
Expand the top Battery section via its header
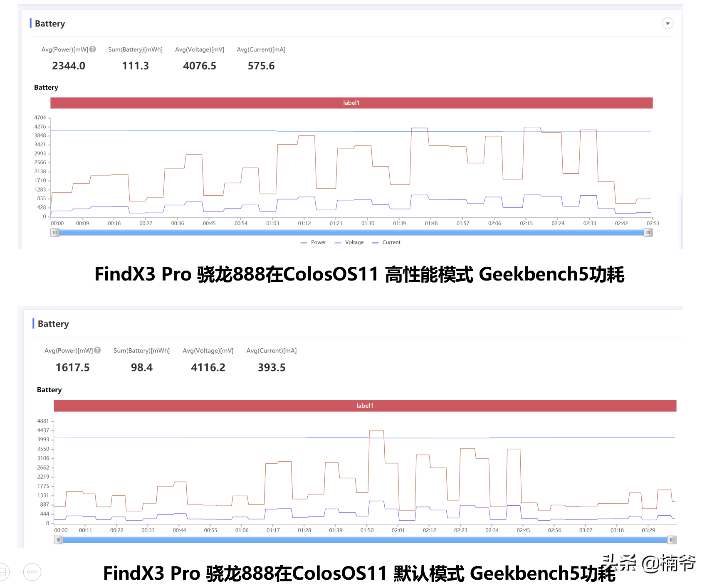tap(49, 24)
